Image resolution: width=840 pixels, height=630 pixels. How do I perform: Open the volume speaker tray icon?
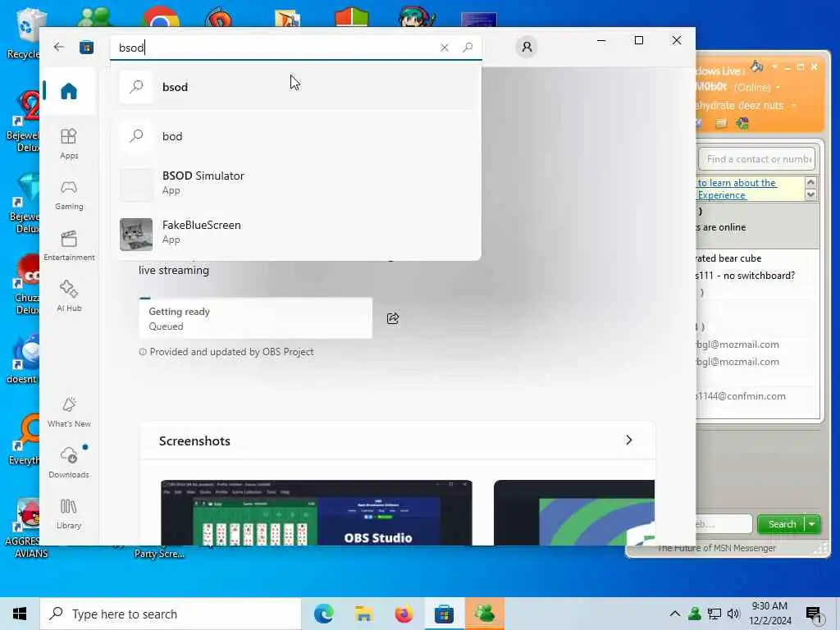pyautogui.click(x=733, y=614)
